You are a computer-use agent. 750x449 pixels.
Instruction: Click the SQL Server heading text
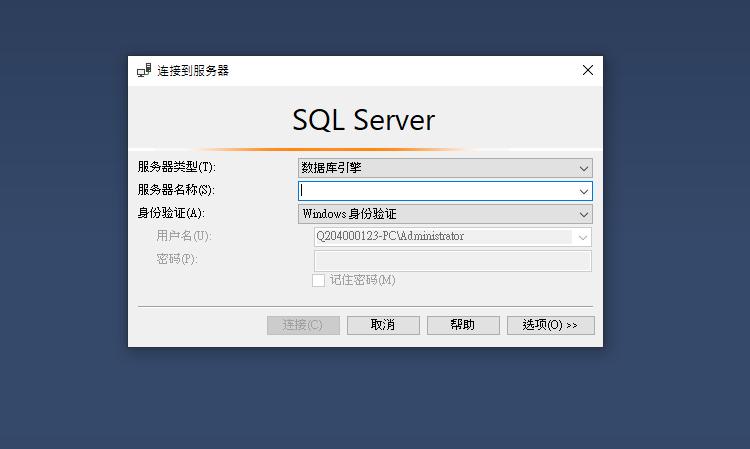tap(364, 120)
